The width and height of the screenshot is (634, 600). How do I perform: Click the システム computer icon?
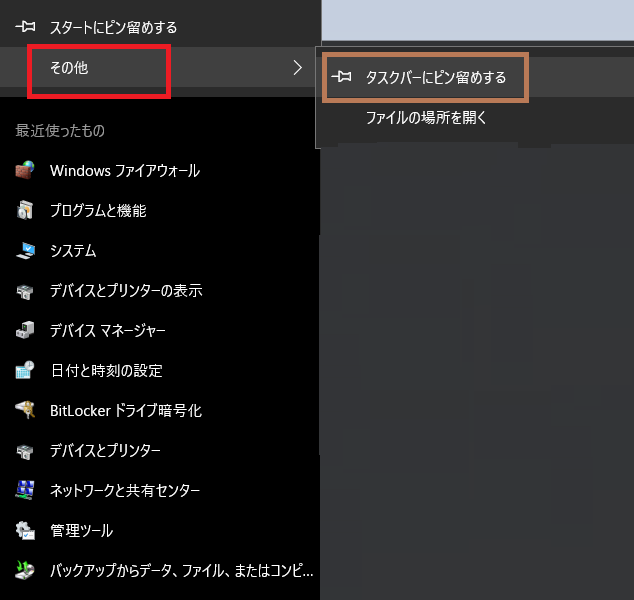pos(25,250)
